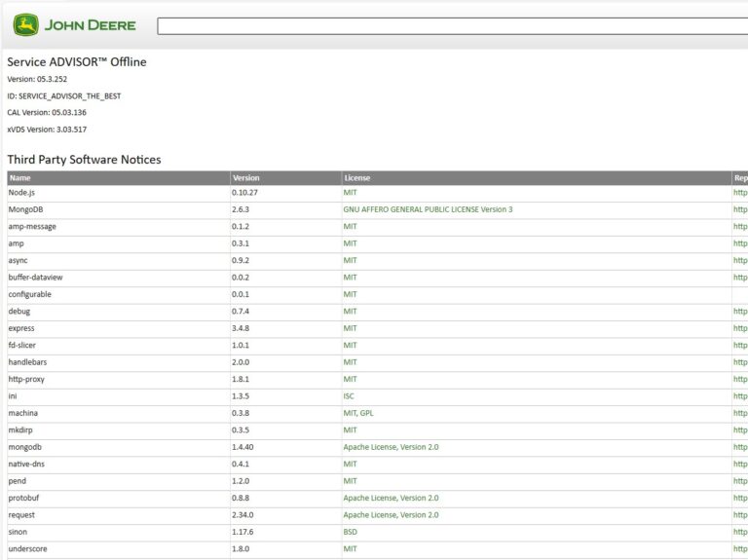Open MIT license link in underscore row
The image size is (748, 560).
(x=350, y=549)
